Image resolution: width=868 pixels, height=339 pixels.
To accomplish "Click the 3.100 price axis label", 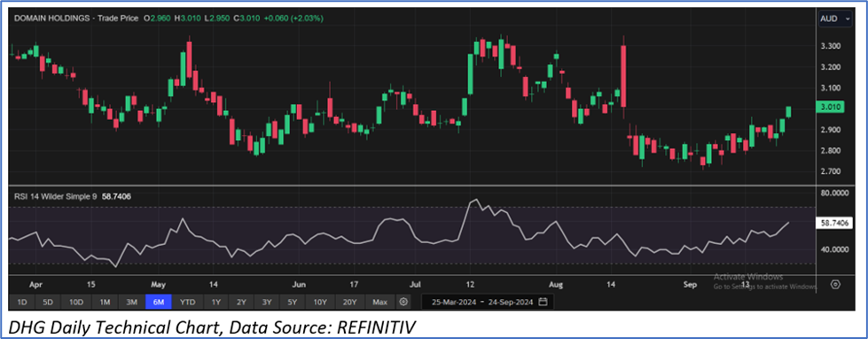I will [x=831, y=88].
